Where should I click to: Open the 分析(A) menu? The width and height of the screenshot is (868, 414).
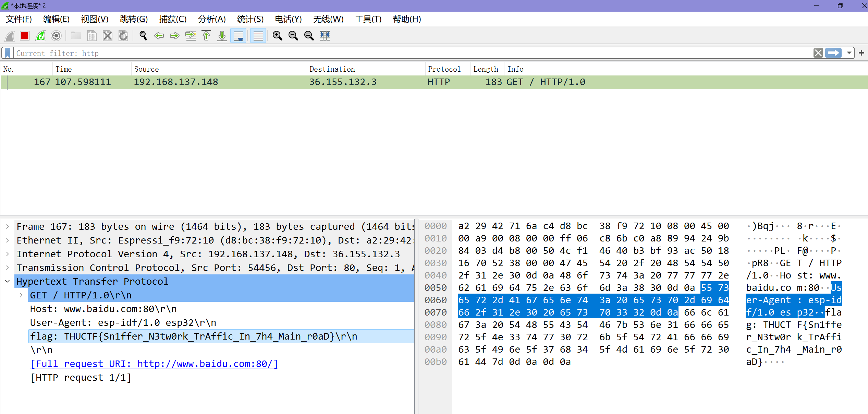(212, 19)
